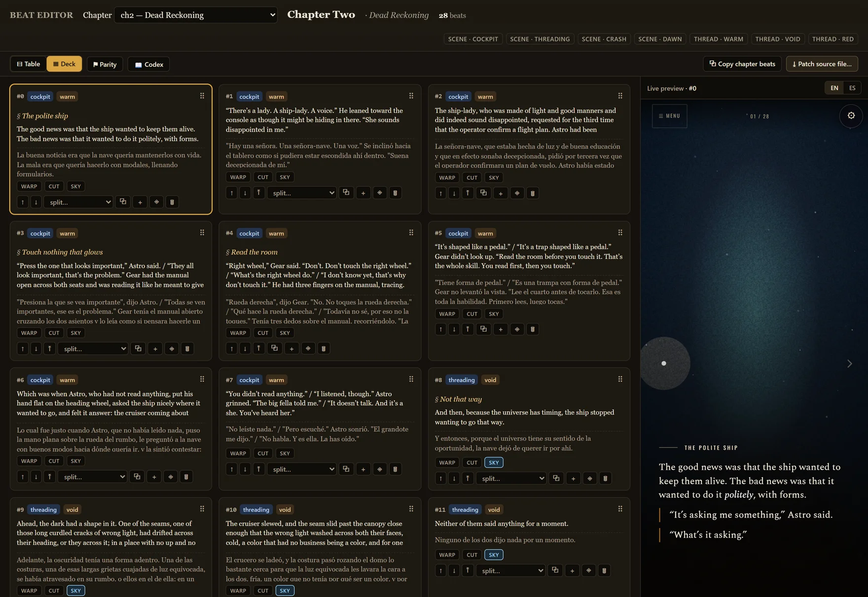
Task: Duplicate beat #1 using the copy icon
Action: tap(346, 192)
